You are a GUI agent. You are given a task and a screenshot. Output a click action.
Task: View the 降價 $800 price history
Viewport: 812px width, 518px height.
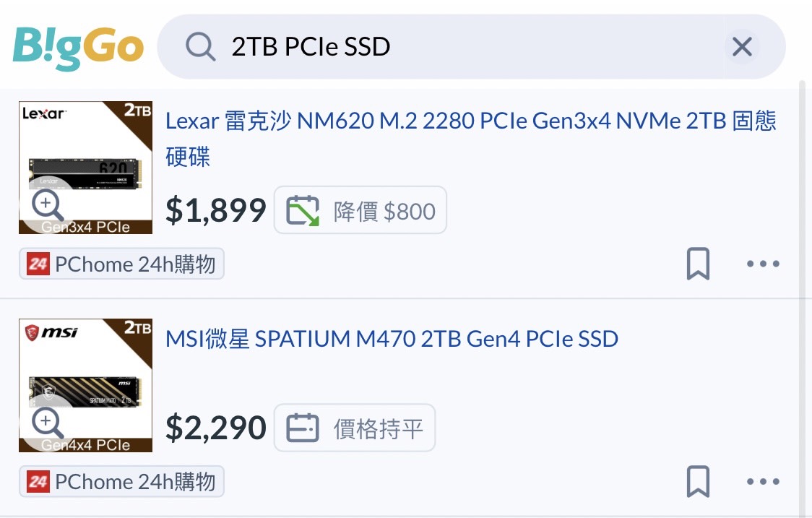coord(360,211)
